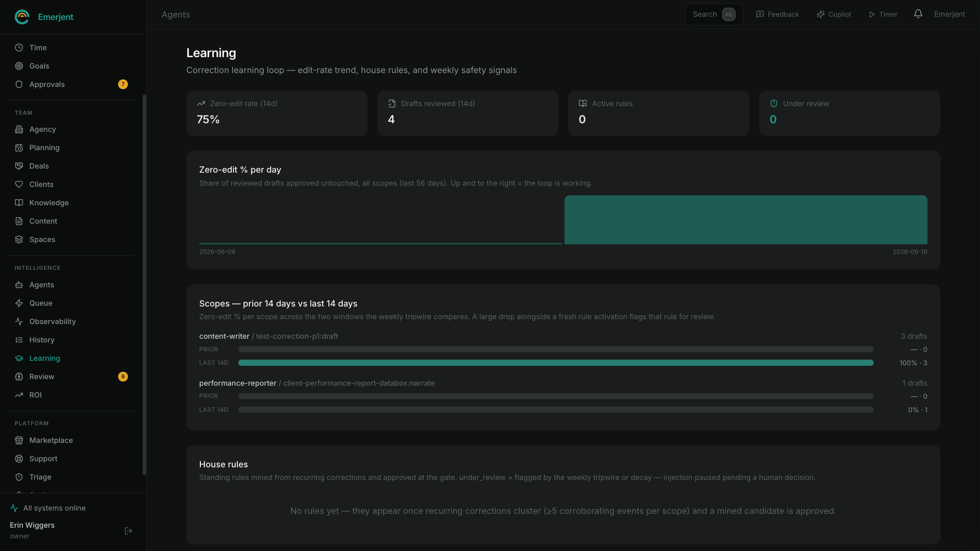The width and height of the screenshot is (980, 551).
Task: Open the Emerjent account menu in header
Action: (x=949, y=14)
